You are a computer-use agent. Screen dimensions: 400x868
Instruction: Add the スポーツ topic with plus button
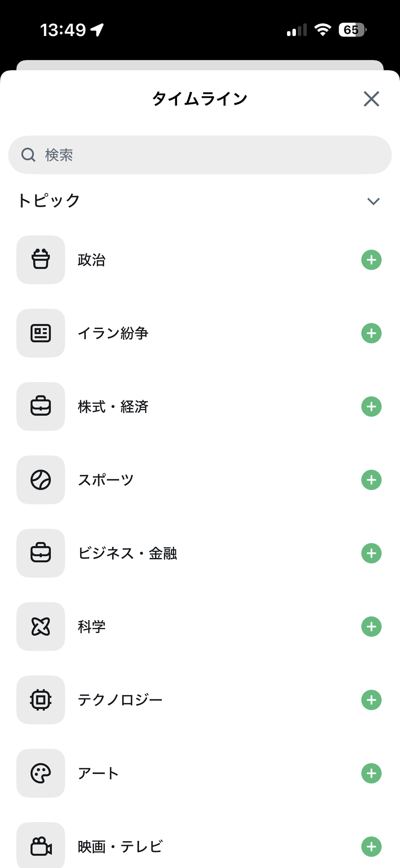pyautogui.click(x=371, y=480)
